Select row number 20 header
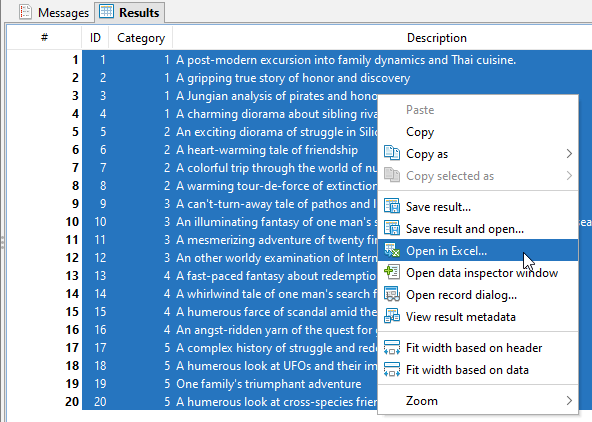This screenshot has width=592, height=422. 45,401
